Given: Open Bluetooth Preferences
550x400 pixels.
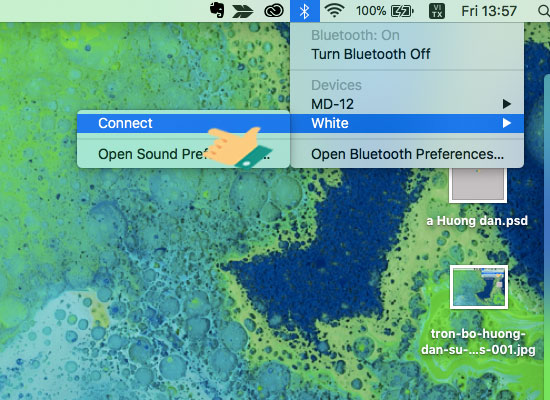Looking at the screenshot, I should coord(407,154).
